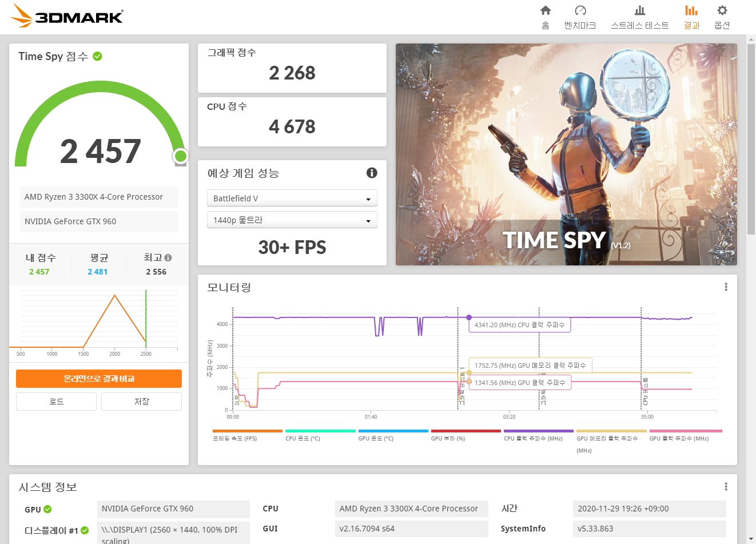Image resolution: width=756 pixels, height=544 pixels.
Task: Click the SystemInfo version v5.33.863
Action: pos(649,529)
